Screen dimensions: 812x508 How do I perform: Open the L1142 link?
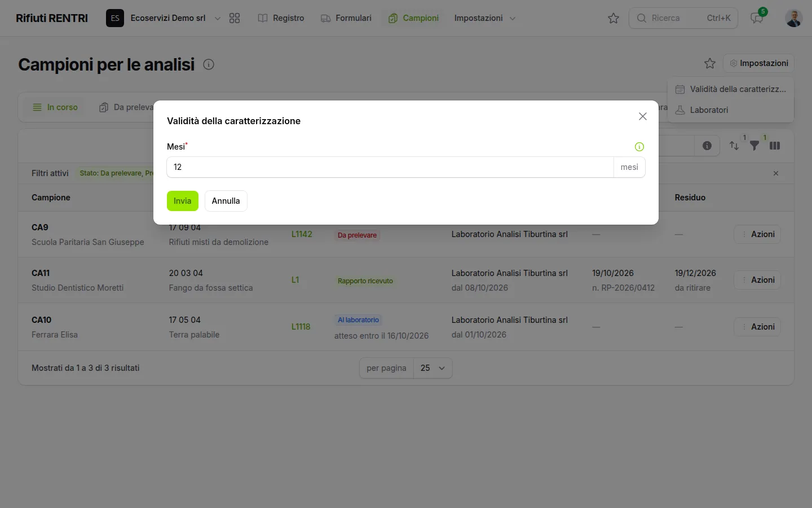click(x=302, y=234)
